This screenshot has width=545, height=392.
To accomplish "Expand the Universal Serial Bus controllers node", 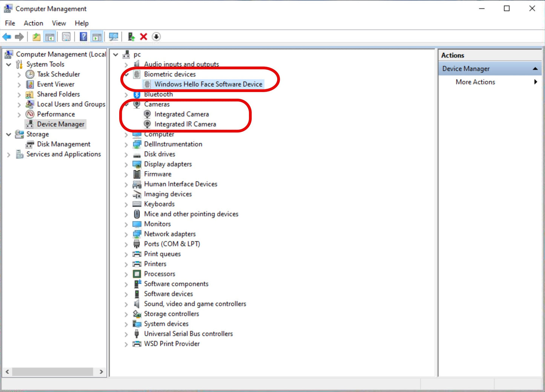I will (126, 334).
